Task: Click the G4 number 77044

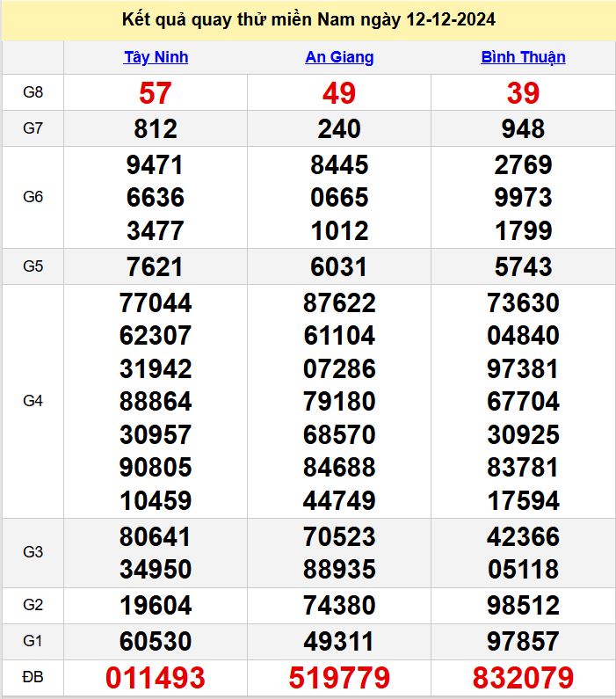Action: [x=156, y=302]
